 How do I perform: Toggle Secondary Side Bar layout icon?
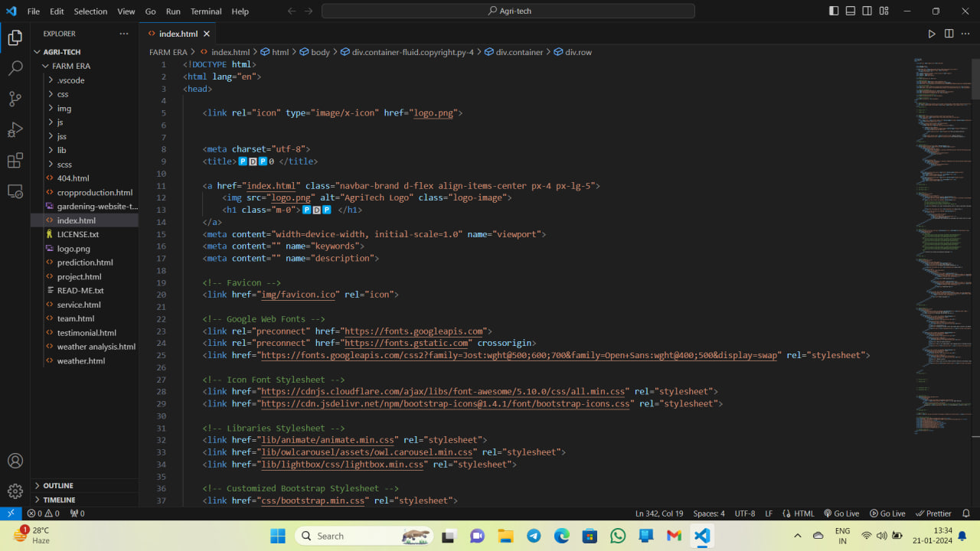click(867, 11)
